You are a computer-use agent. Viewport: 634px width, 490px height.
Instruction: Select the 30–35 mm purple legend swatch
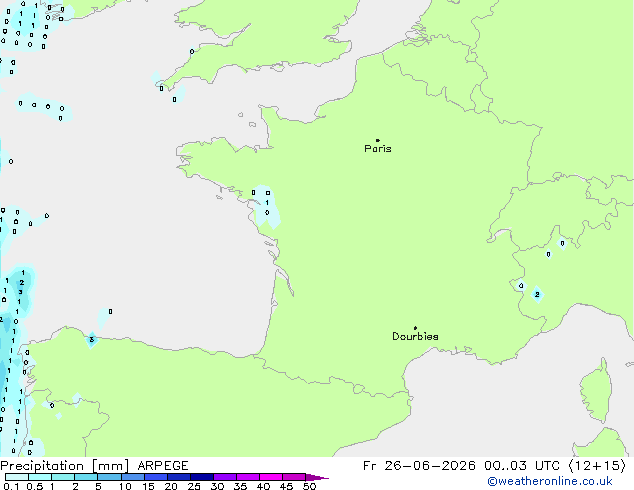225,477
